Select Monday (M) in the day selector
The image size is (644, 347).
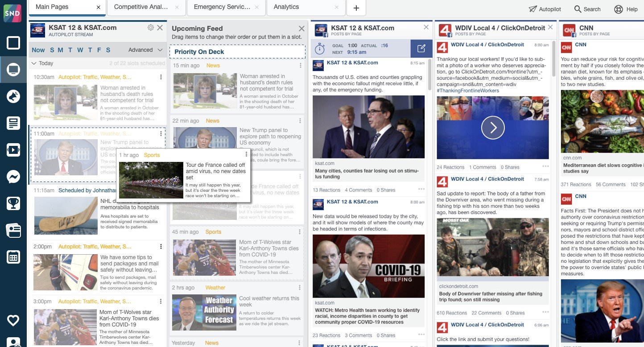pos(61,50)
